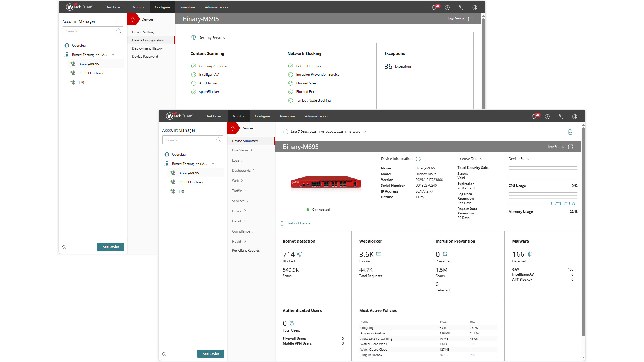Open the Device Settings tab
Image resolution: width=644 pixels, height=362 pixels.
[144, 32]
